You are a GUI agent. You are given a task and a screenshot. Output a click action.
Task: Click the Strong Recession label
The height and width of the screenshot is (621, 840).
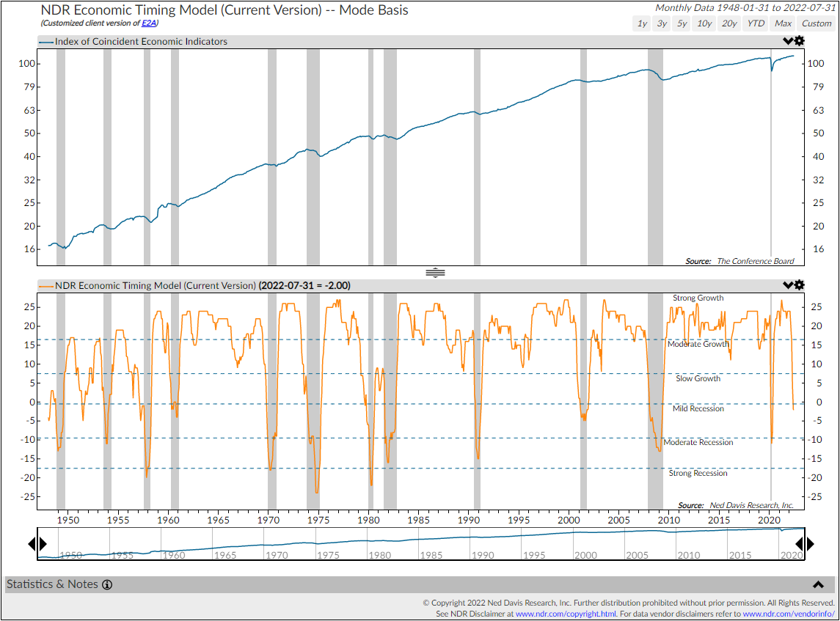pos(698,473)
